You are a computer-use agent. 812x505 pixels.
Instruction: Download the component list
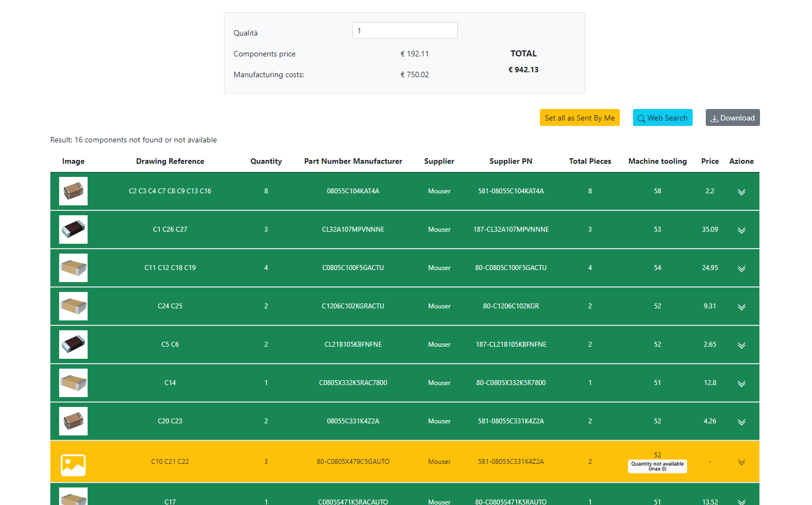pyautogui.click(x=733, y=118)
